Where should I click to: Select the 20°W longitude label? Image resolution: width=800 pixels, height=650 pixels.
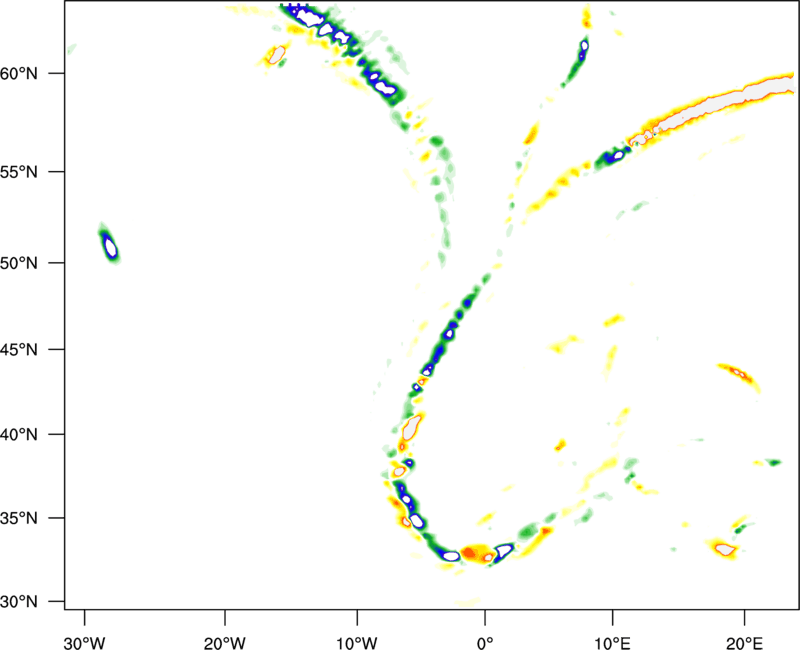(x=224, y=643)
